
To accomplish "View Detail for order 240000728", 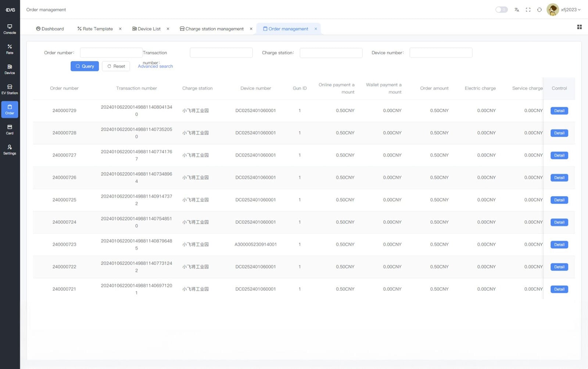I will coord(559,133).
